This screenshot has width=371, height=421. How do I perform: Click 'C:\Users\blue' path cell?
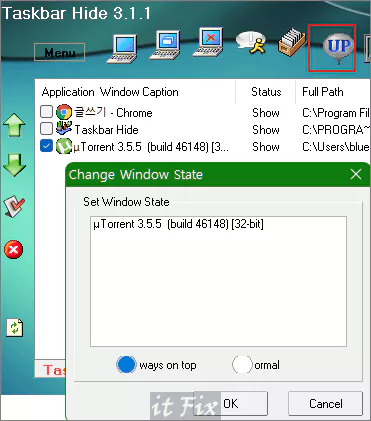pyautogui.click(x=336, y=147)
